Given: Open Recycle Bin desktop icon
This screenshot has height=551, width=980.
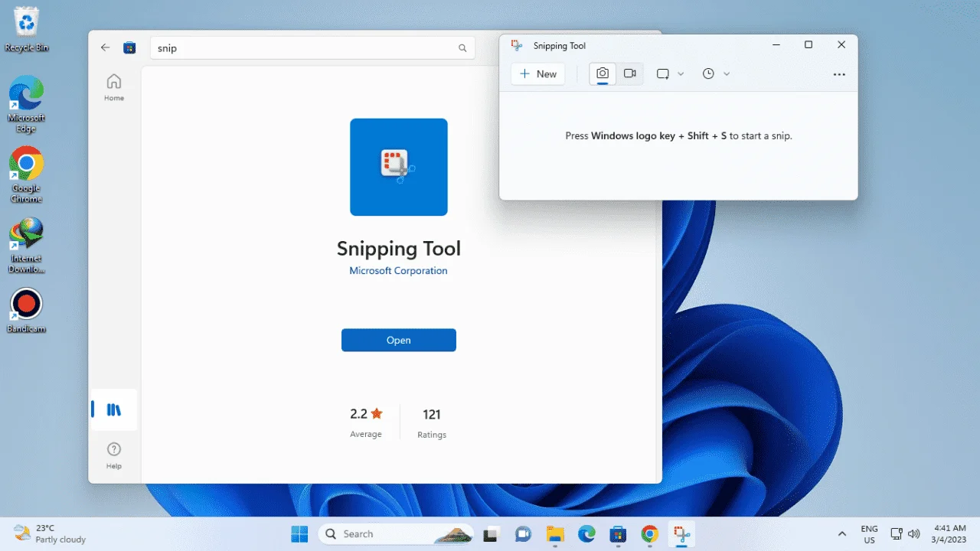Looking at the screenshot, I should (x=27, y=29).
